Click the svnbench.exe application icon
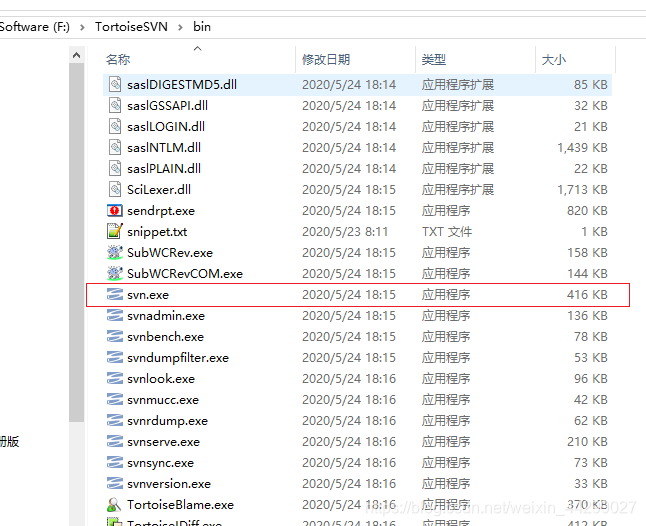Viewport: 646px width, 526px height. pos(115,336)
